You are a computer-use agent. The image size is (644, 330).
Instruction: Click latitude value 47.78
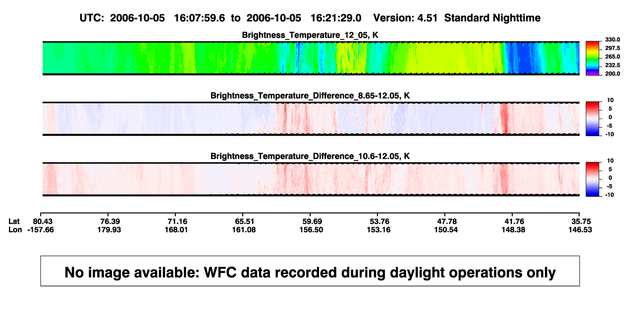(446, 221)
